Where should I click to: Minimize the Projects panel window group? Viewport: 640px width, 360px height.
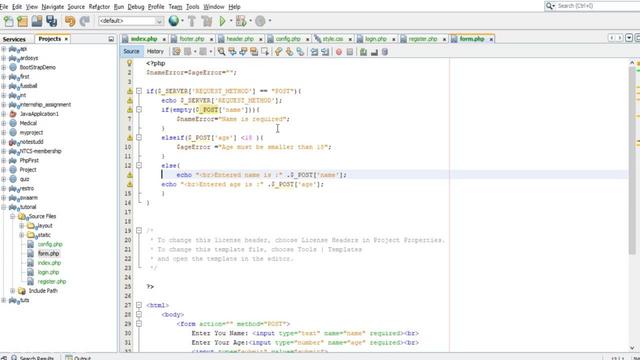(x=111, y=39)
